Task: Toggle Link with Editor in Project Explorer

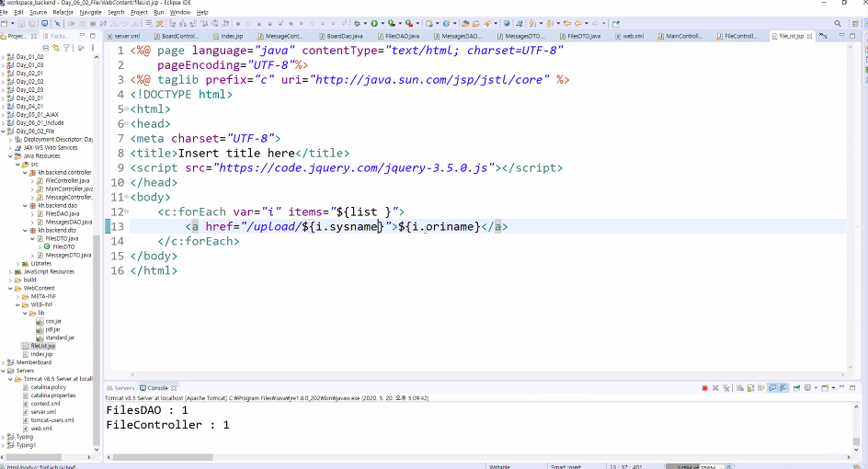Action: pos(56,48)
